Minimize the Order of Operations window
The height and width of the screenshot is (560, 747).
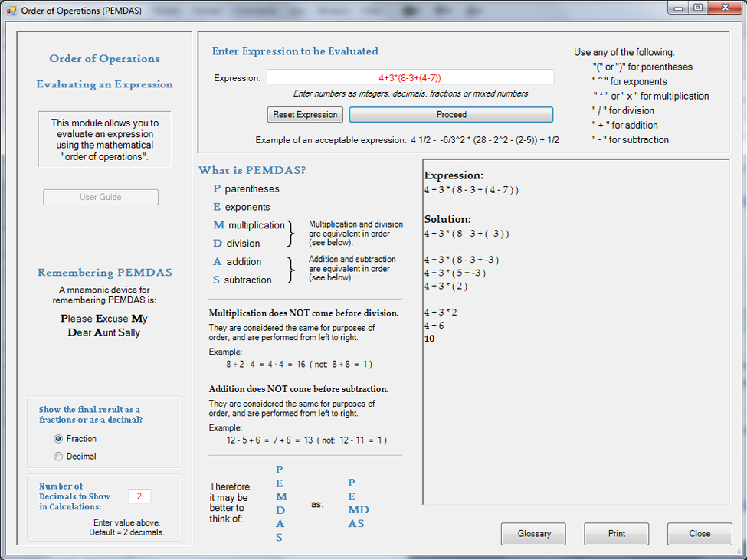[679, 8]
